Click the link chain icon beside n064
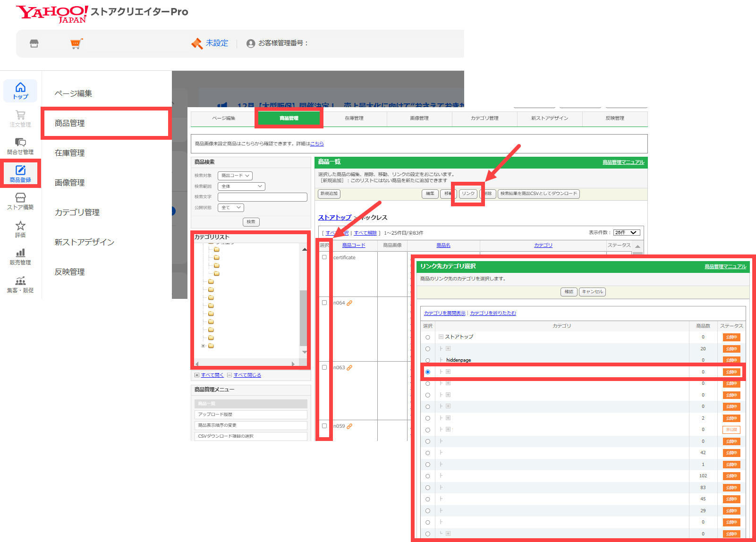Screen dimensions: 756x542 click(349, 303)
